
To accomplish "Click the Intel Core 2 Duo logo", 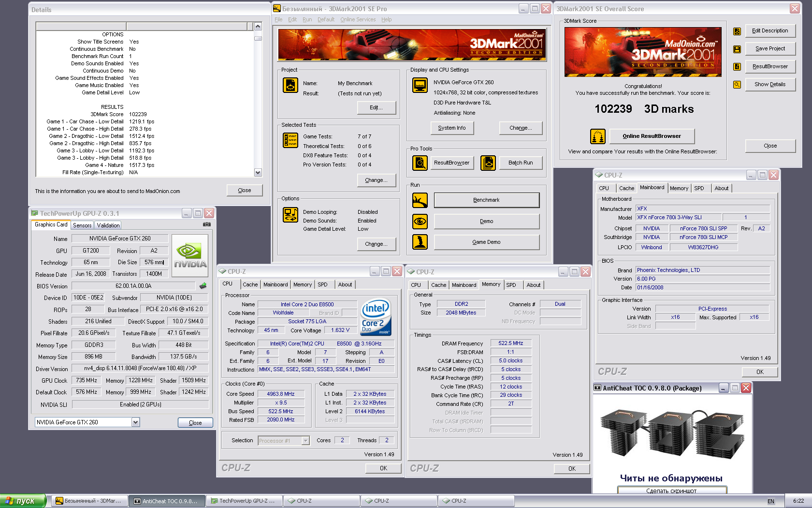I will coord(376,317).
